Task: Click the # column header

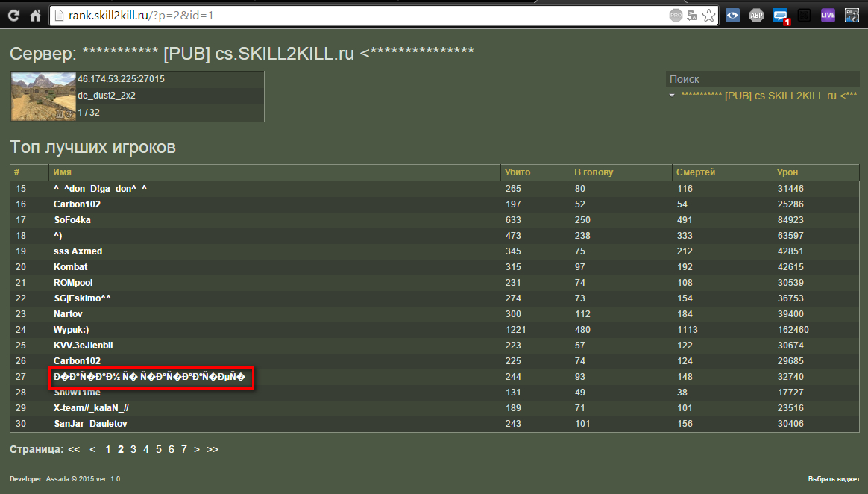Action: 29,172
